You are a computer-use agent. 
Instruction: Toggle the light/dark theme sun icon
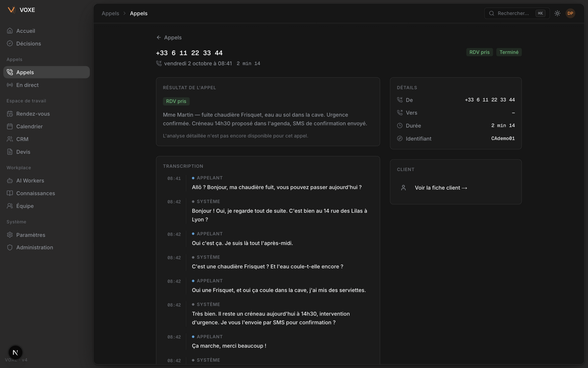pyautogui.click(x=557, y=13)
